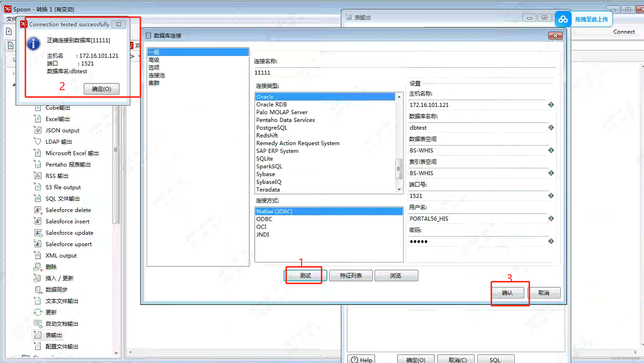
Task: Select the 一般 category in database connection
Action: point(198,52)
